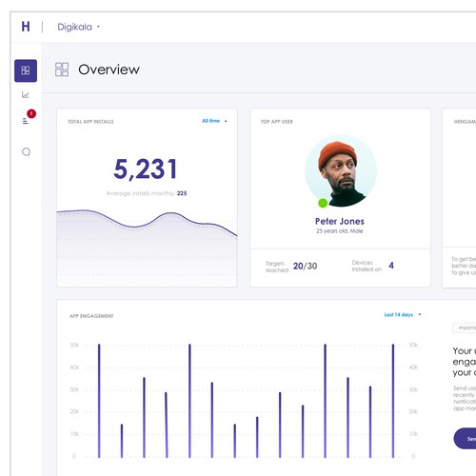Click the installs trend area chart line
Viewport: 476px width, 476px height.
(147, 222)
